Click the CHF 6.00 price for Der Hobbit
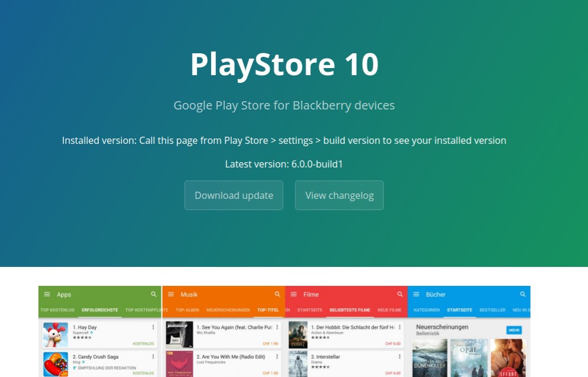This screenshot has height=377, width=588. (x=393, y=344)
